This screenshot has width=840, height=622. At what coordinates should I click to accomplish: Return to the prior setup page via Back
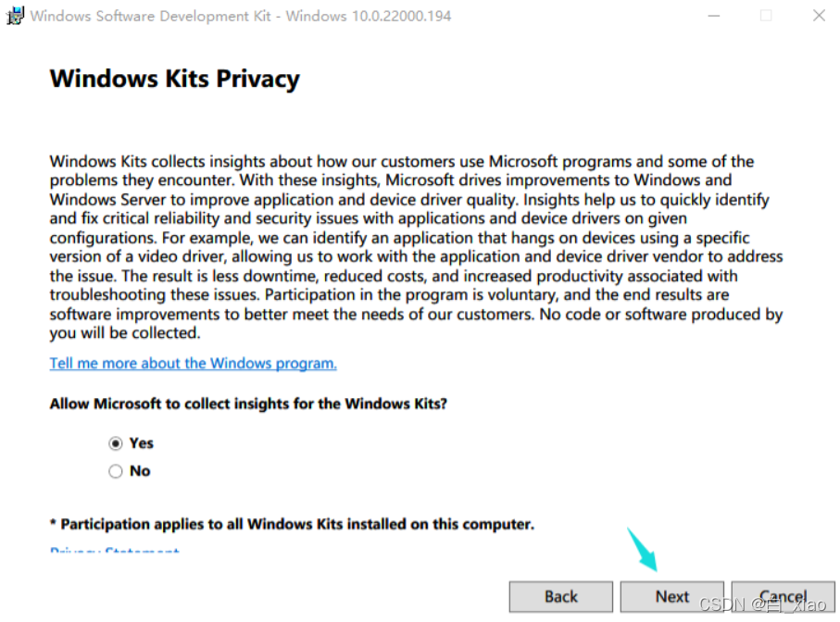[560, 596]
